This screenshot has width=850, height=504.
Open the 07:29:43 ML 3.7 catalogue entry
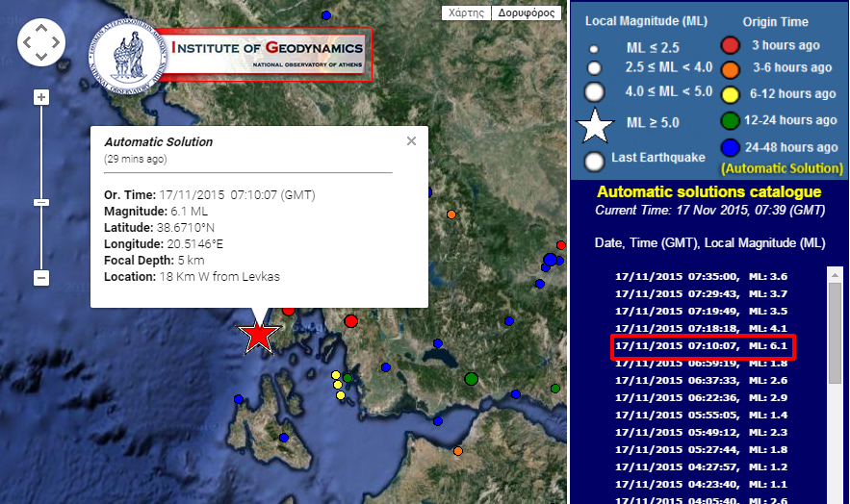(708, 293)
